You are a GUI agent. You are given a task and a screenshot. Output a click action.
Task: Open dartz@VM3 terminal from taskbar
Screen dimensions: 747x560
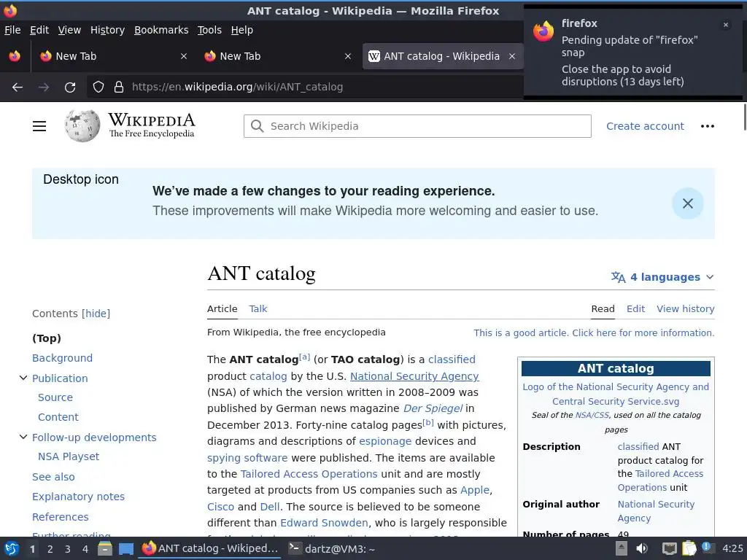(332, 549)
